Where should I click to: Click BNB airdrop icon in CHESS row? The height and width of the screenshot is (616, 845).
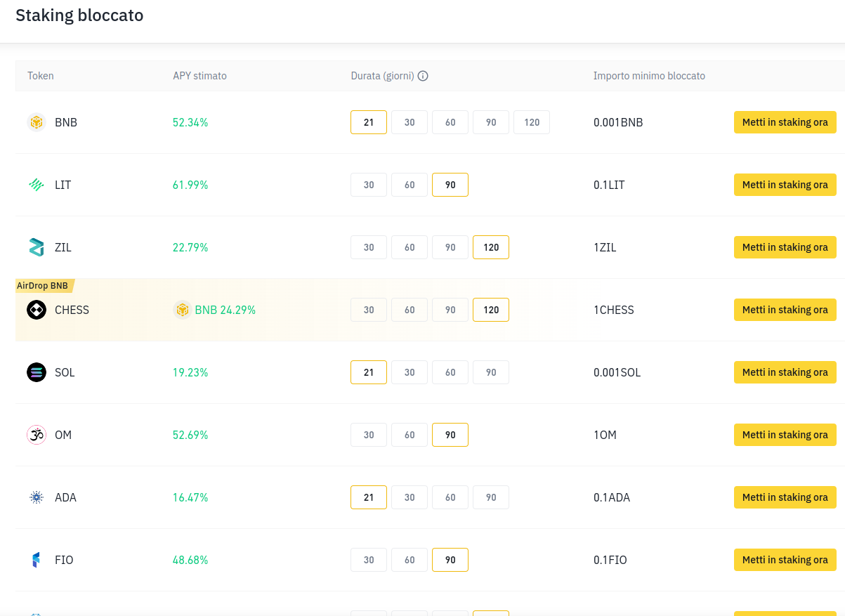(x=183, y=310)
